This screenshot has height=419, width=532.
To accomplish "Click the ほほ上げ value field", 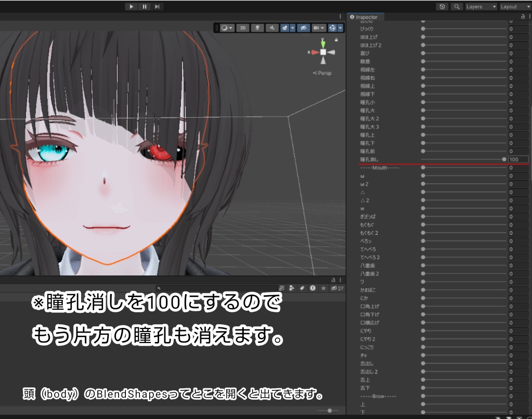I will click(x=518, y=36).
